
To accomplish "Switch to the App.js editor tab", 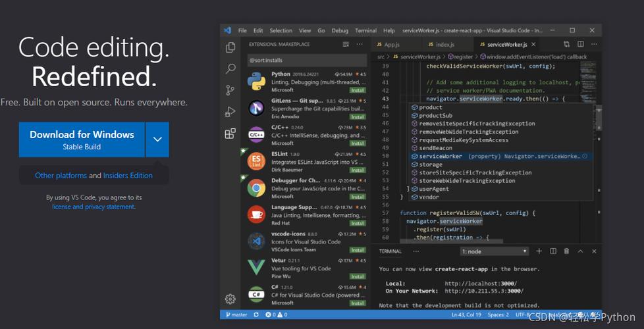I will [396, 44].
